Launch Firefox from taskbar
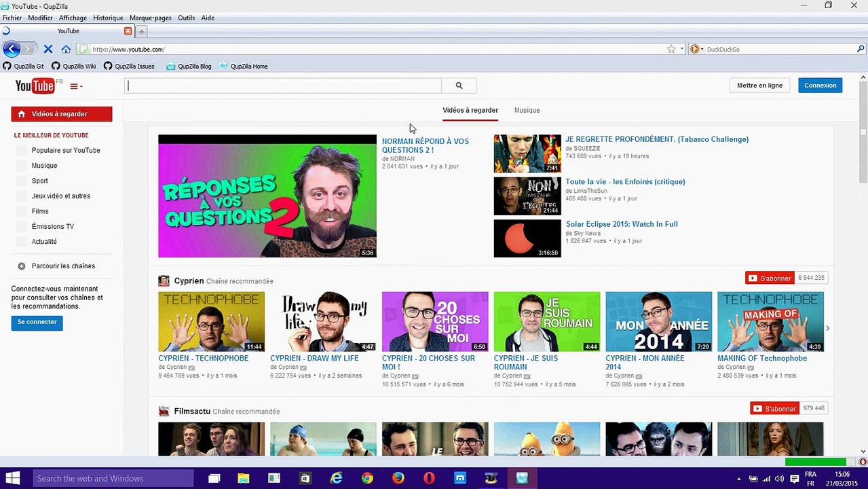868x489 pixels. 398,478
